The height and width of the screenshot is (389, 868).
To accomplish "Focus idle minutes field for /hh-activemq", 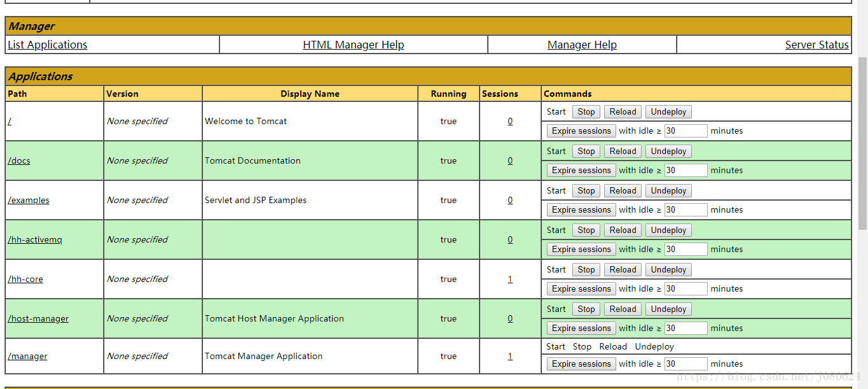I will [685, 250].
